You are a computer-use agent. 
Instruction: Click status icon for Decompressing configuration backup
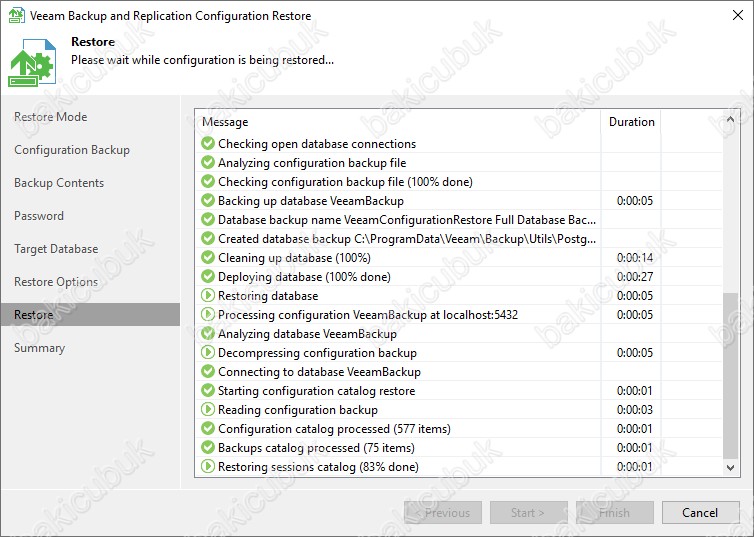[208, 353]
